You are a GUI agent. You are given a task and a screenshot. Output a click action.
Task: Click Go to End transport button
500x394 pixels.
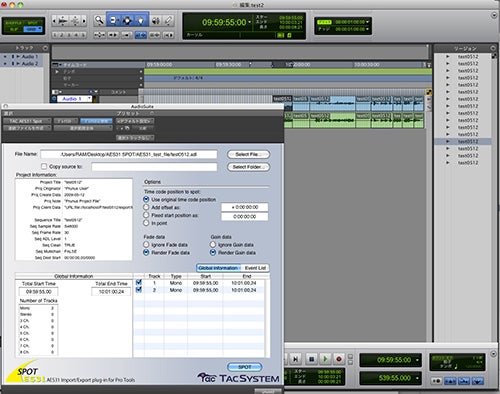[295, 359]
